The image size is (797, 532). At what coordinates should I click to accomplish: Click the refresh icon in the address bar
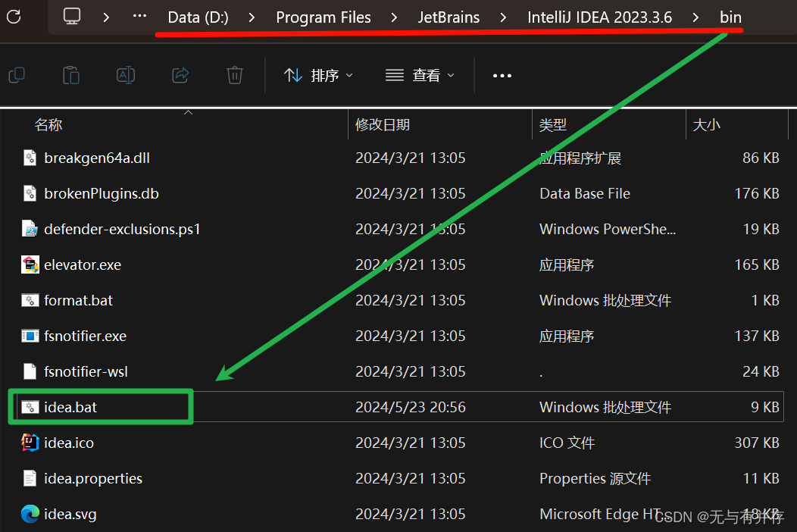(x=14, y=17)
